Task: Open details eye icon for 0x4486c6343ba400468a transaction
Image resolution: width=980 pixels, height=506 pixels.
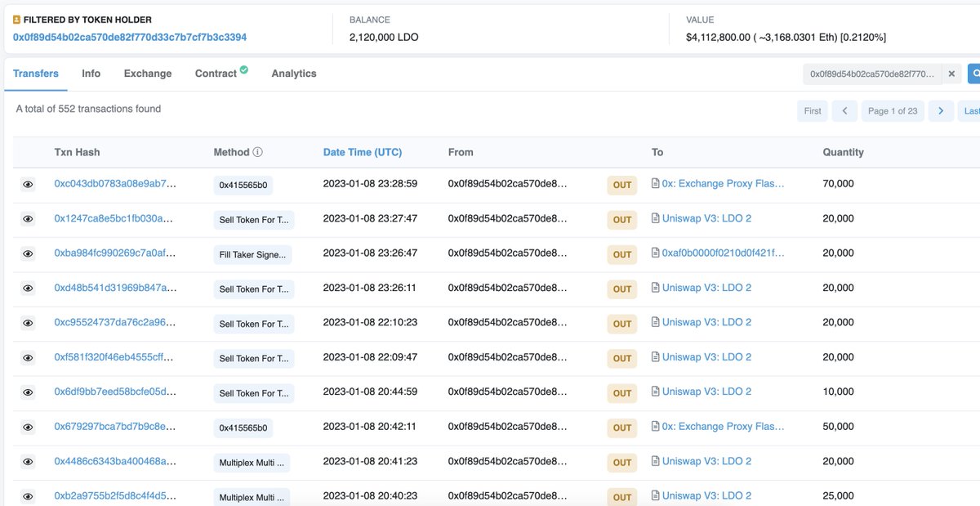Action: coord(28,462)
